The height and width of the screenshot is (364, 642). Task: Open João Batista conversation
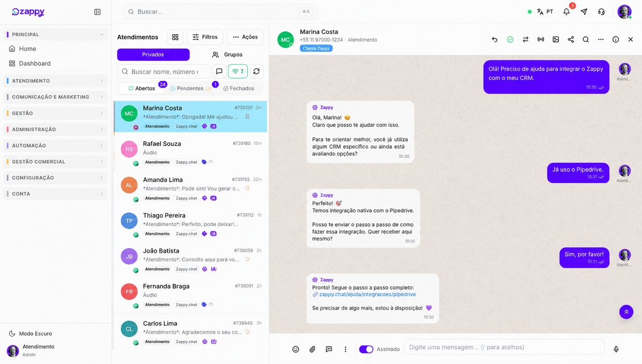coord(190,260)
